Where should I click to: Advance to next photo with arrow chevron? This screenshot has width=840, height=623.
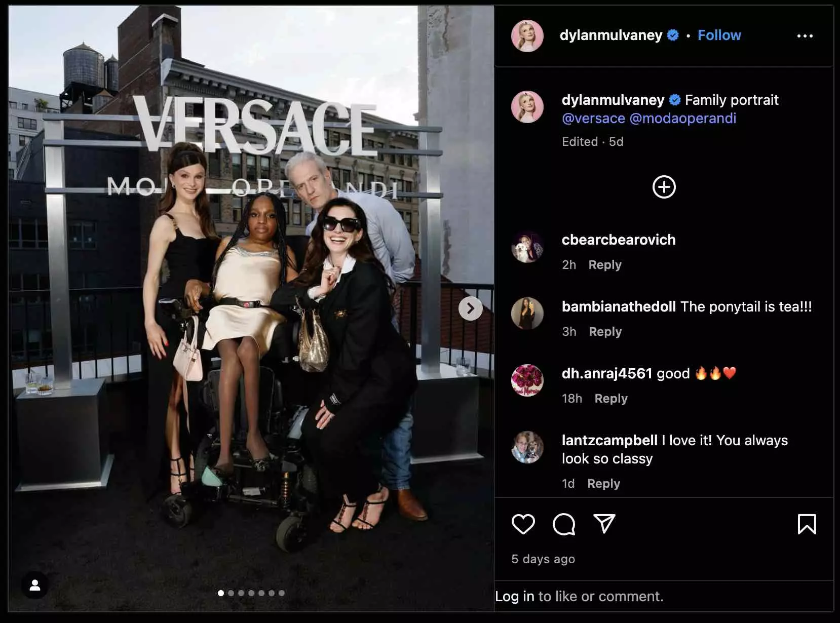coord(470,308)
